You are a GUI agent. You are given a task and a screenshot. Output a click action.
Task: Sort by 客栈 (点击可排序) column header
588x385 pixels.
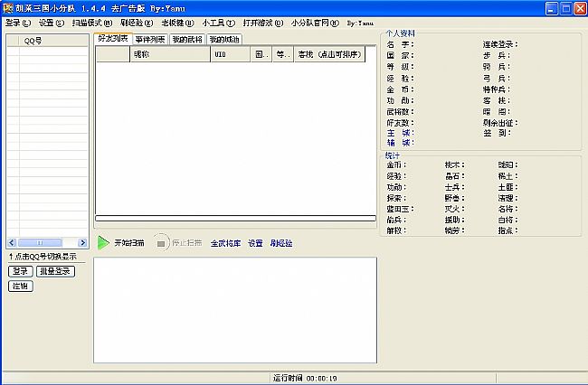pyautogui.click(x=329, y=54)
